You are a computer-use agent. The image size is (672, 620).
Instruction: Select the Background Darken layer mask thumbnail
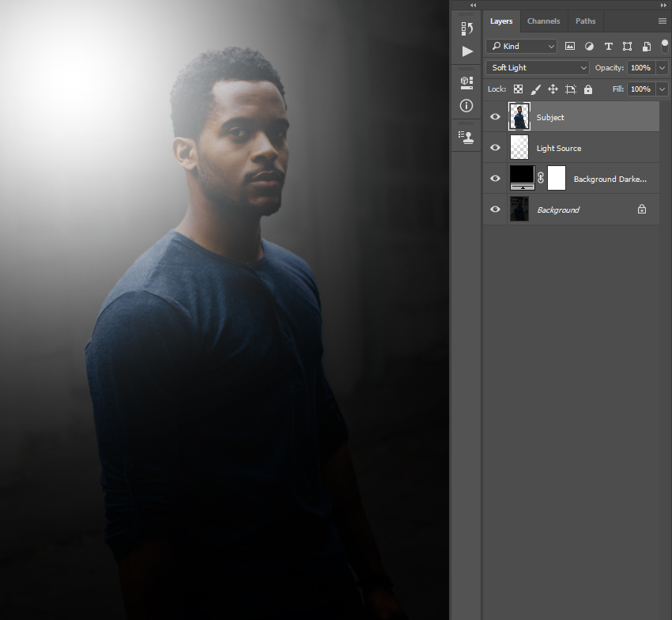coord(557,179)
